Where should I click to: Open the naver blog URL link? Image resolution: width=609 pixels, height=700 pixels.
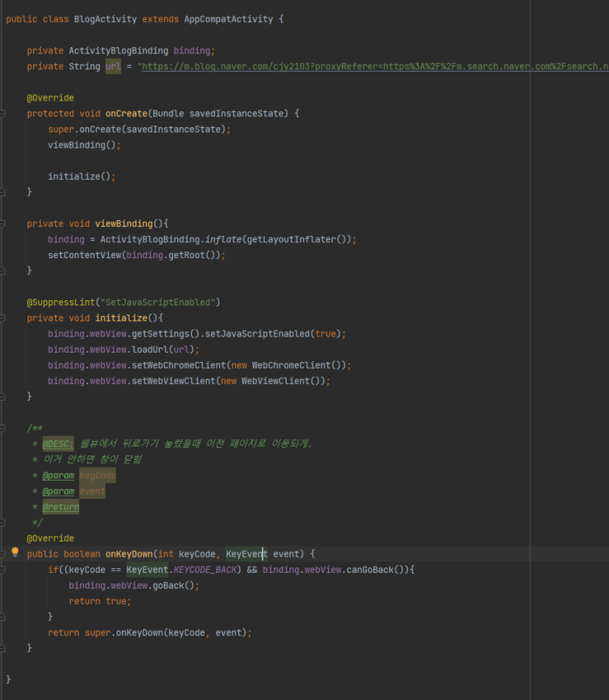point(375,66)
